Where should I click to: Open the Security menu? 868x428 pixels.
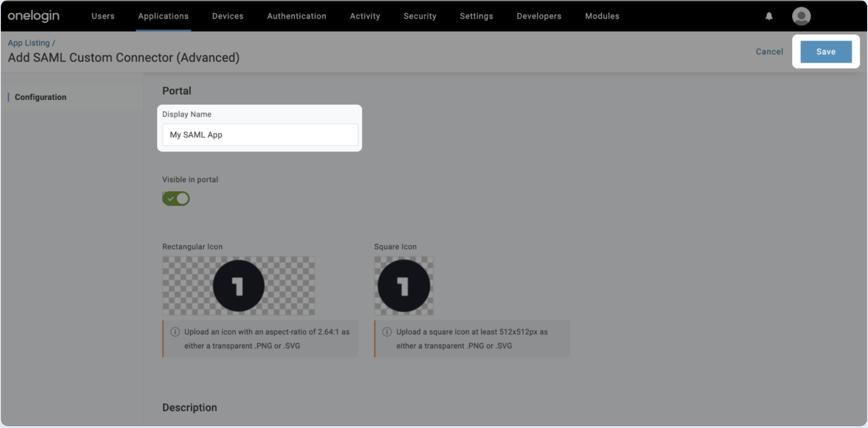coord(420,16)
